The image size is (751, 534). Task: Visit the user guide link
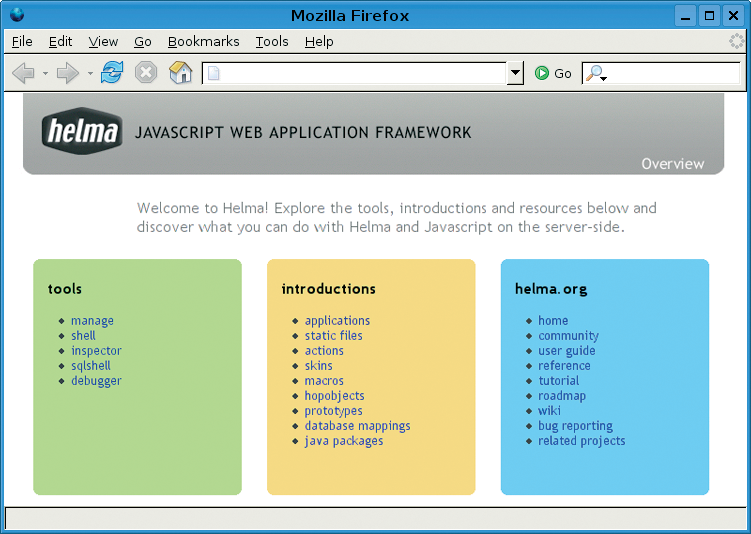point(567,351)
